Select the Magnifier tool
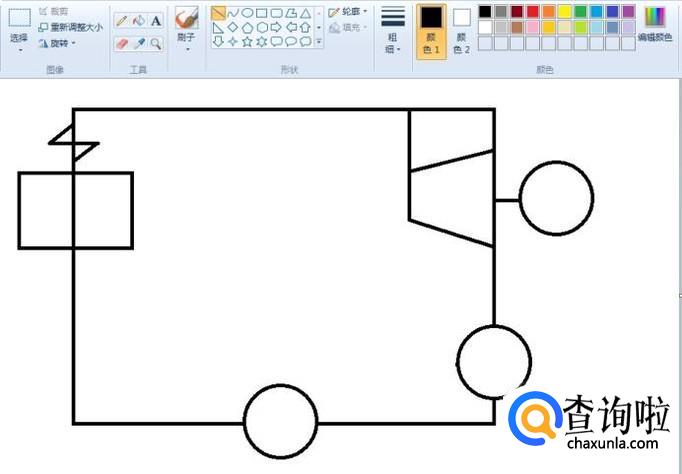Screen dimensions: 682x474 pos(157,43)
